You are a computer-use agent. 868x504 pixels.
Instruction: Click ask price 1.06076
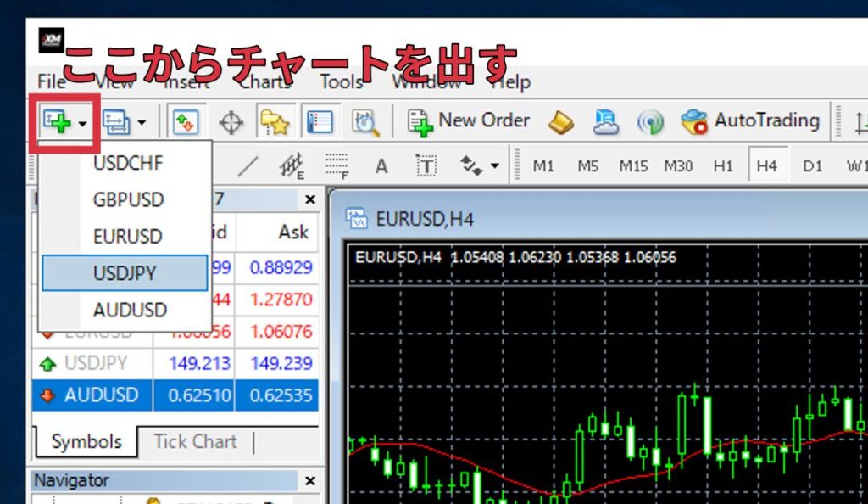pos(281,332)
